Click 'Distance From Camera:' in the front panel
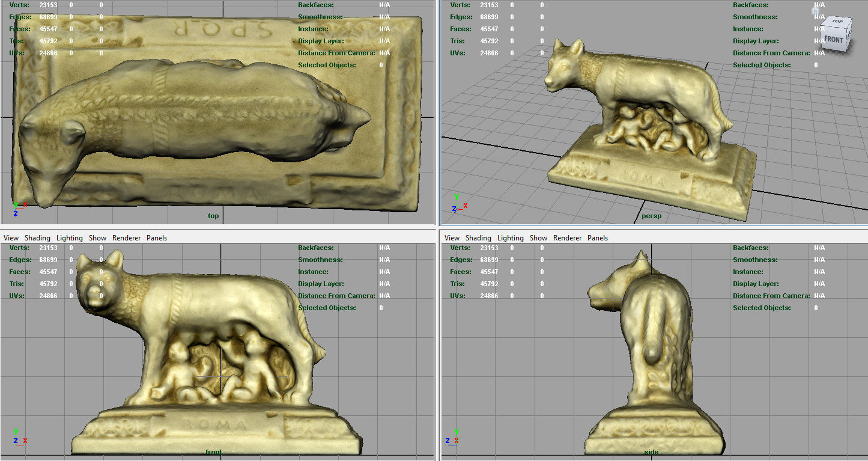This screenshot has height=461, width=868. coord(336,296)
